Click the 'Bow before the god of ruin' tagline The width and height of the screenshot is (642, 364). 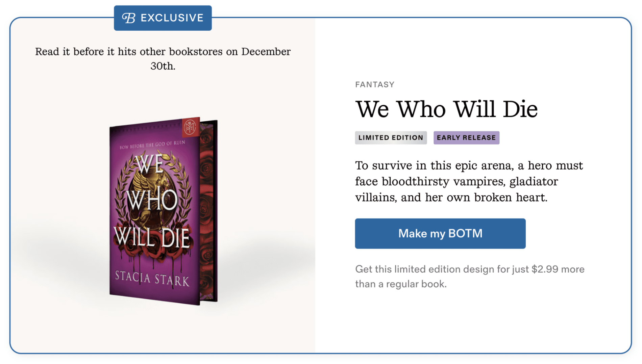coord(152,145)
